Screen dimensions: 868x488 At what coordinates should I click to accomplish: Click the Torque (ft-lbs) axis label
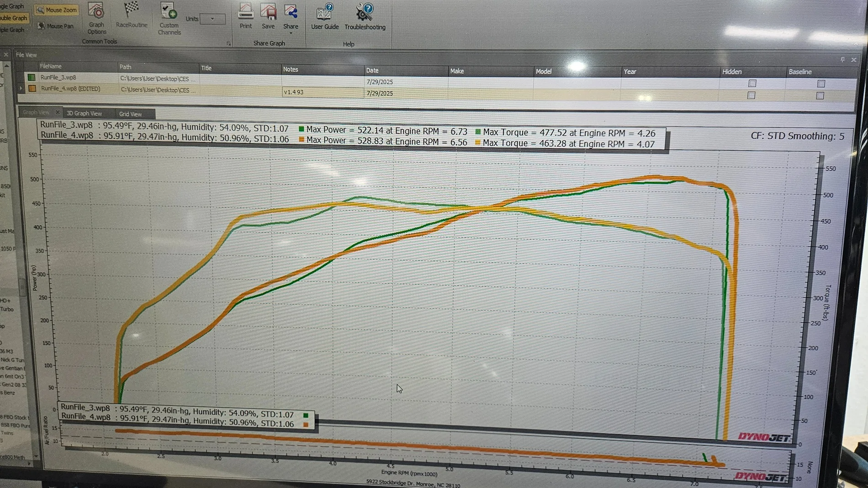(827, 302)
